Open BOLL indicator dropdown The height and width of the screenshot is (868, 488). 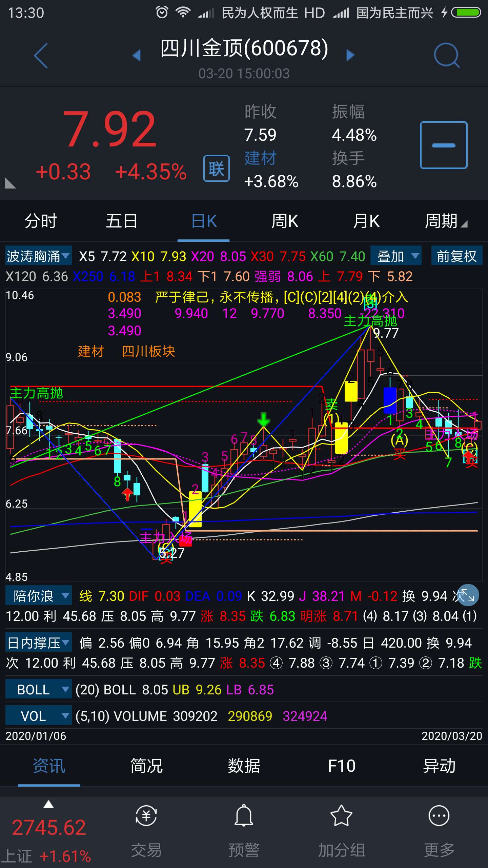coord(38,689)
